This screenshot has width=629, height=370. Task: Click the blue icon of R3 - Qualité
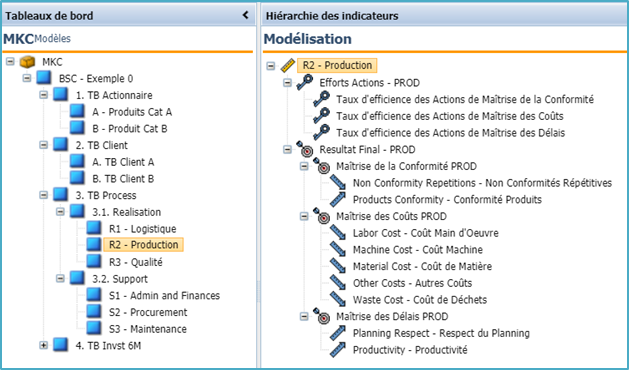point(94,261)
